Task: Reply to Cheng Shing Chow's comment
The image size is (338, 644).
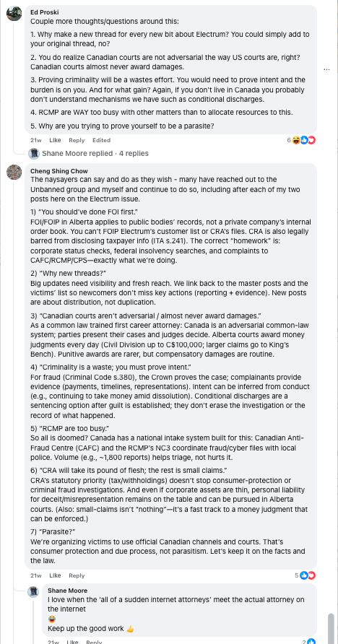Action: 77,575
